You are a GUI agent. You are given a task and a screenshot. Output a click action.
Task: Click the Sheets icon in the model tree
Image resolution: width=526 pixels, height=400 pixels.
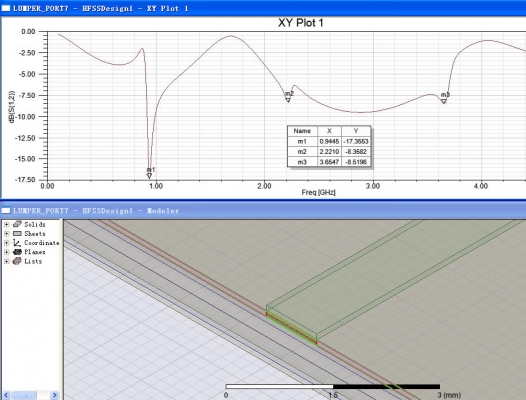point(17,234)
